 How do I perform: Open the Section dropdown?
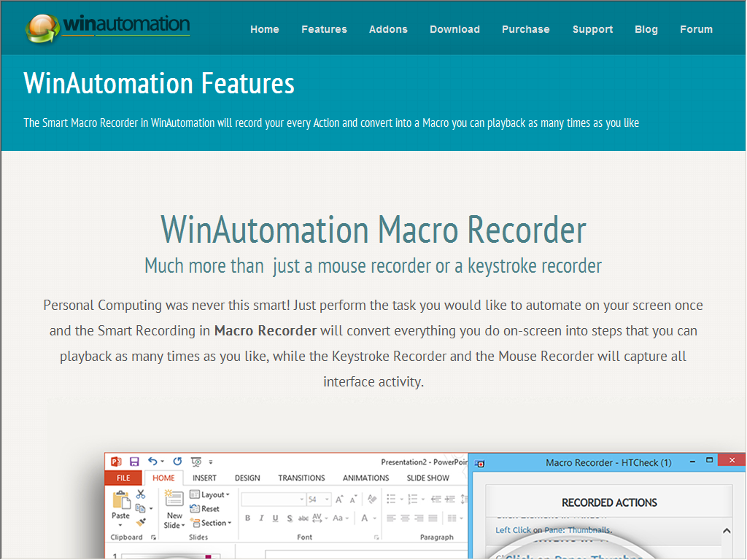tap(211, 523)
